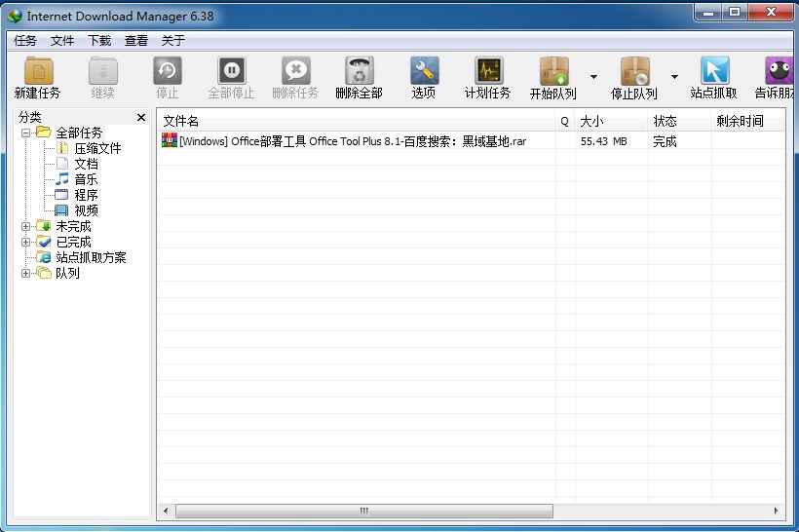The image size is (799, 532).
Task: Open dropdown arrow beside 开始队列
Action: pos(593,77)
